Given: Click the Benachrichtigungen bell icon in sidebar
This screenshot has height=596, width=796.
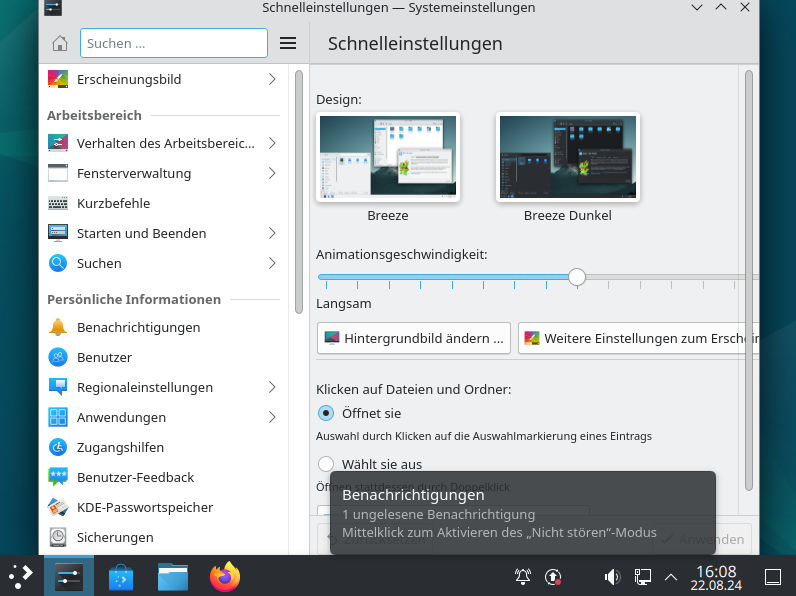Looking at the screenshot, I should 58,327.
